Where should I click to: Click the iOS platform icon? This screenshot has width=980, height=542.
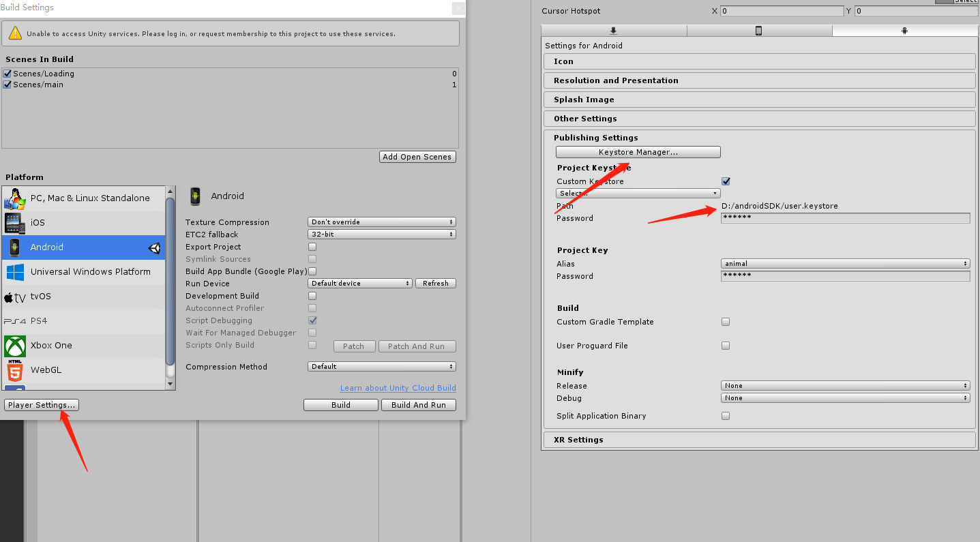[x=15, y=223]
